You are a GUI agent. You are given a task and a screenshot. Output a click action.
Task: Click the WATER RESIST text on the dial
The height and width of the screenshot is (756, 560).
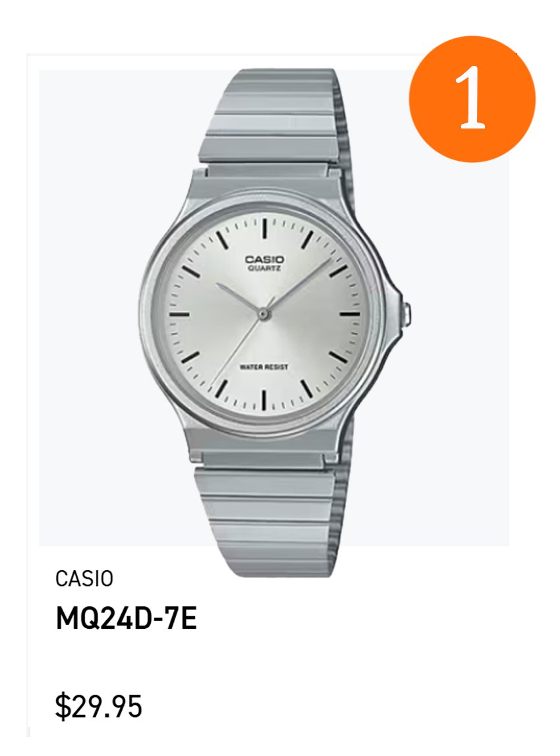tap(264, 367)
